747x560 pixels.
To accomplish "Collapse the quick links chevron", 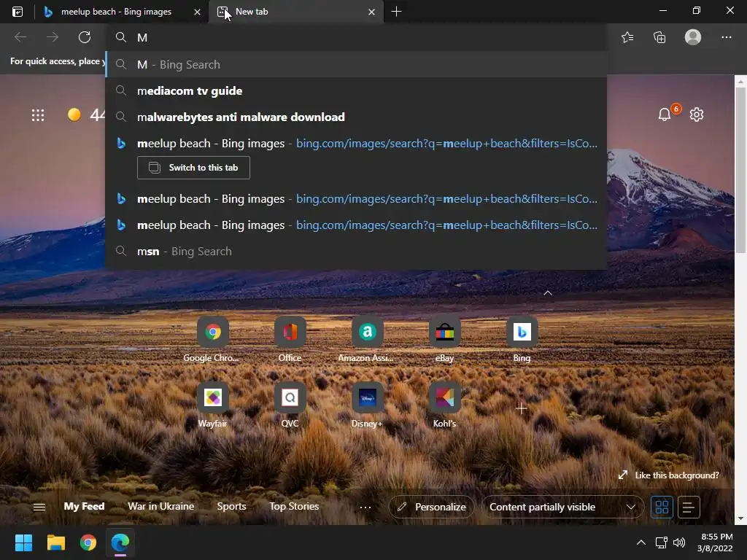I will point(548,293).
